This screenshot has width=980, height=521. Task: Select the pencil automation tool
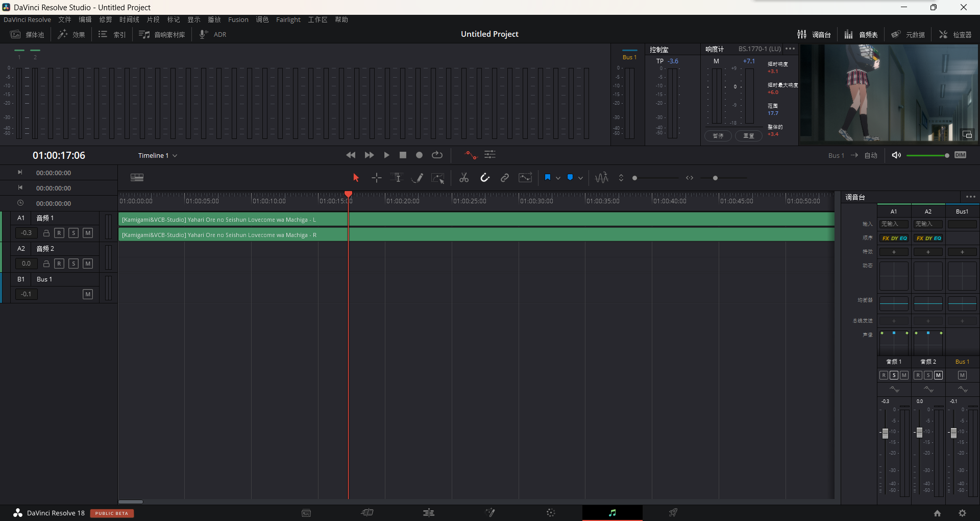click(418, 178)
